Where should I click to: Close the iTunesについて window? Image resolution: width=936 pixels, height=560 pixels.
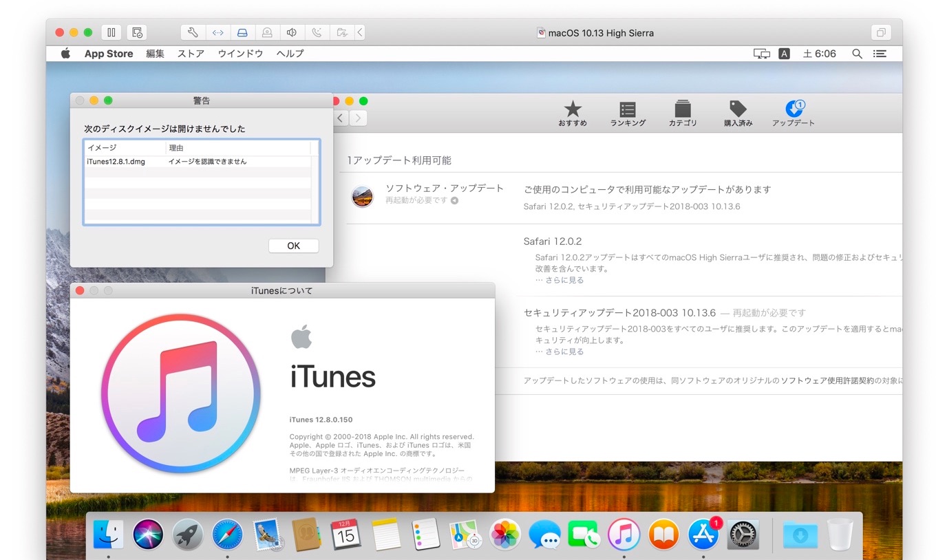80,291
